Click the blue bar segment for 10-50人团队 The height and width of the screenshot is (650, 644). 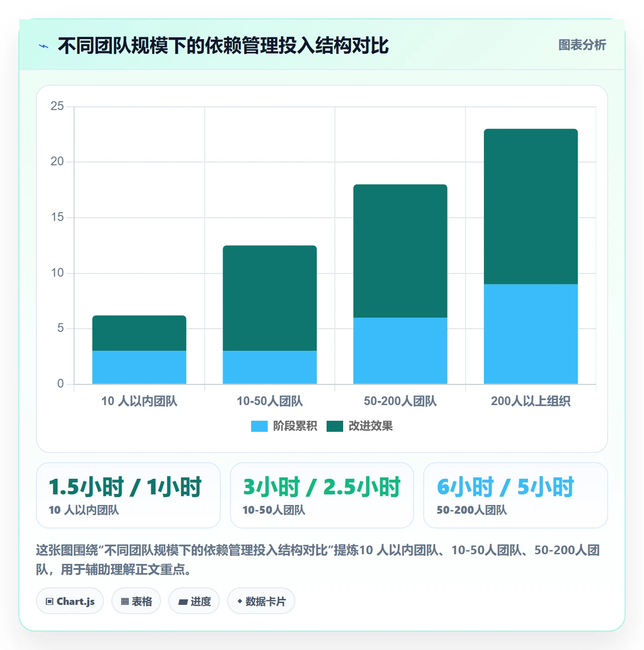[270, 367]
